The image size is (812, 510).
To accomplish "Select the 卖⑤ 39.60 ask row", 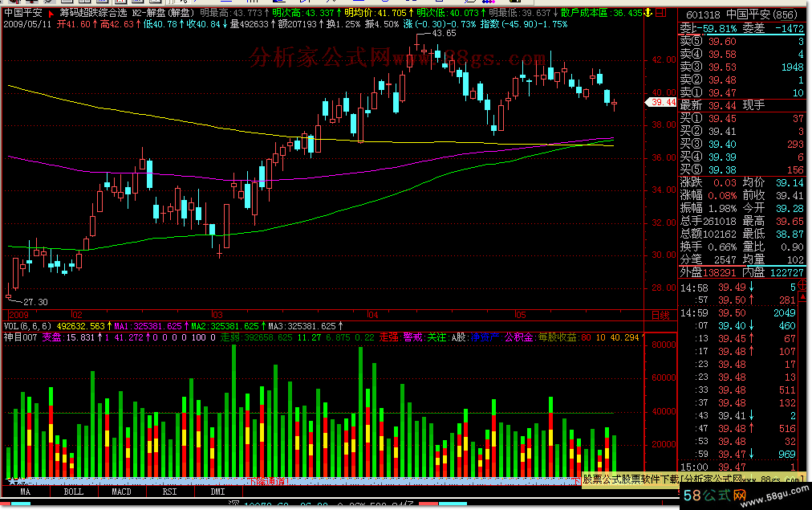I will coord(742,42).
